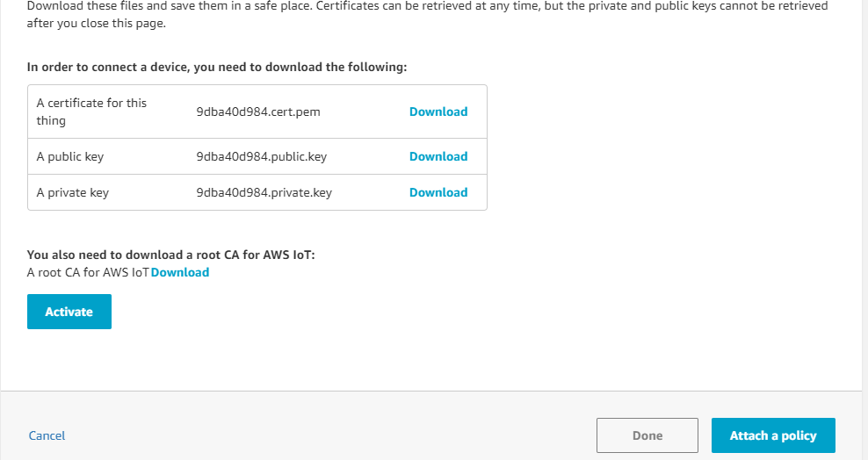The height and width of the screenshot is (460, 868).
Task: Click the 'In order to connect a device' heading
Action: pos(217,67)
